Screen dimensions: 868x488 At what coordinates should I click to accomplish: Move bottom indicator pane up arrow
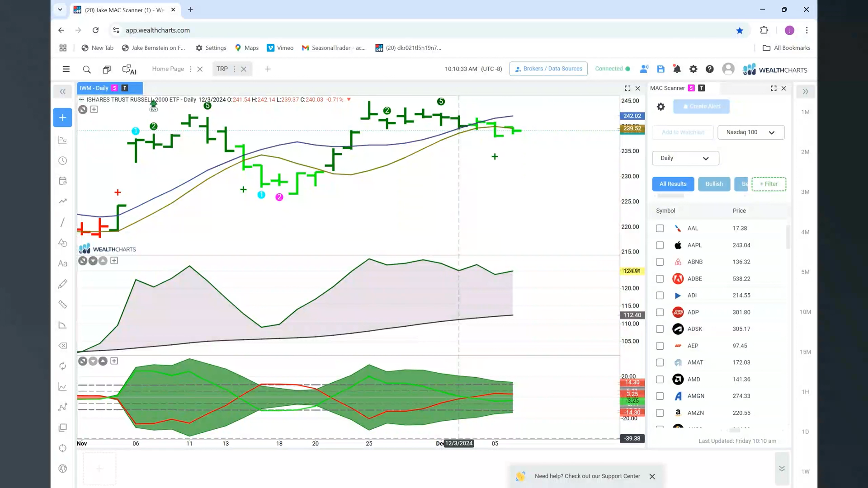[103, 361]
